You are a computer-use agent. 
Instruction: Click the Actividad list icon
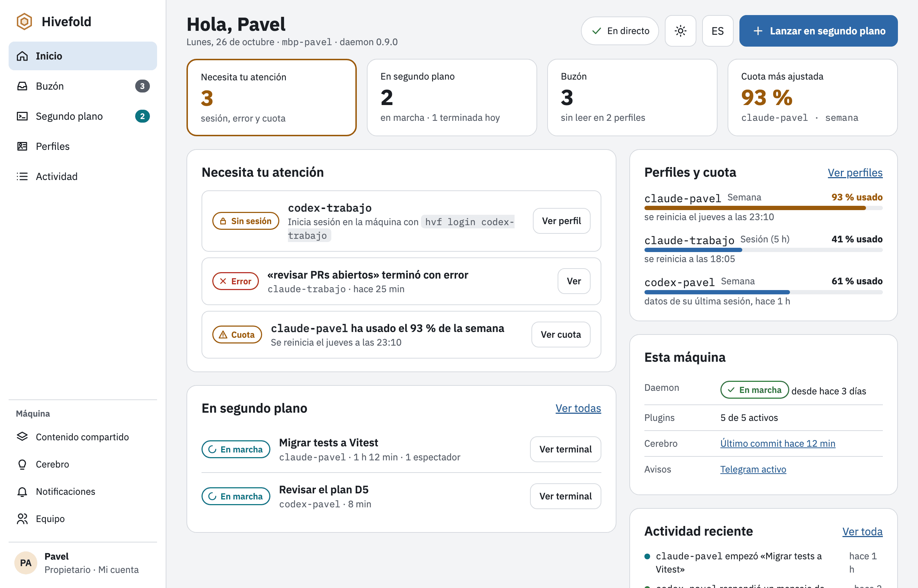22,176
